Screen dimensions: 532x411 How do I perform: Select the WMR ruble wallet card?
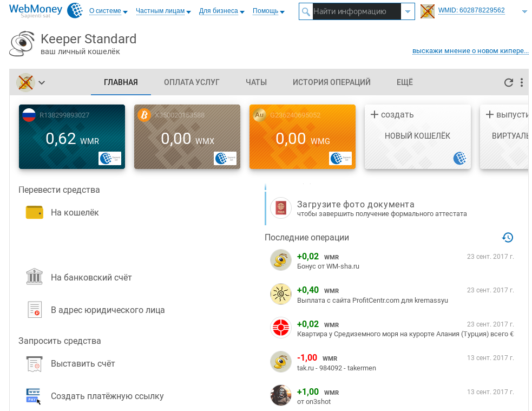(x=72, y=136)
